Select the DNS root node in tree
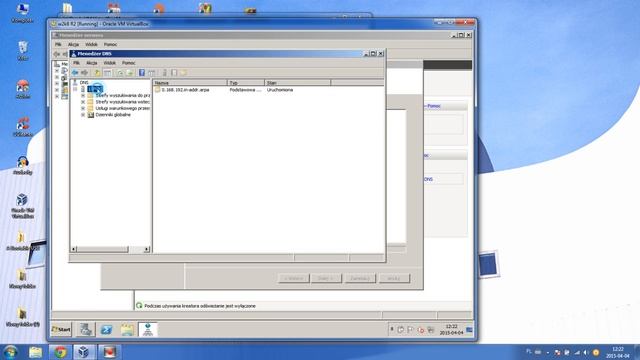640x360 pixels. tap(84, 82)
